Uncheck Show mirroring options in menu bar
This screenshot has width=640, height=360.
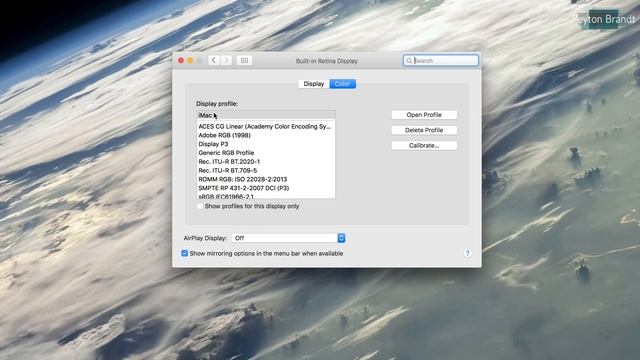click(184, 253)
